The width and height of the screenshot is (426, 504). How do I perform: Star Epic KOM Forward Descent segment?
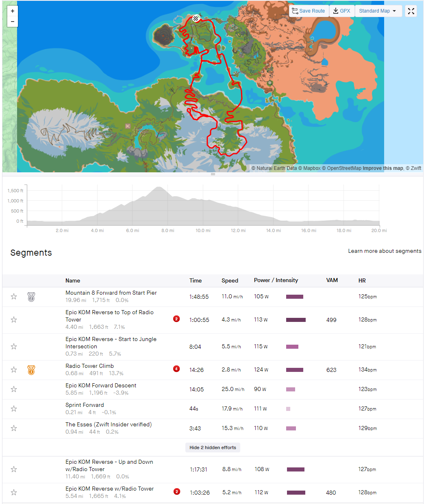point(14,389)
